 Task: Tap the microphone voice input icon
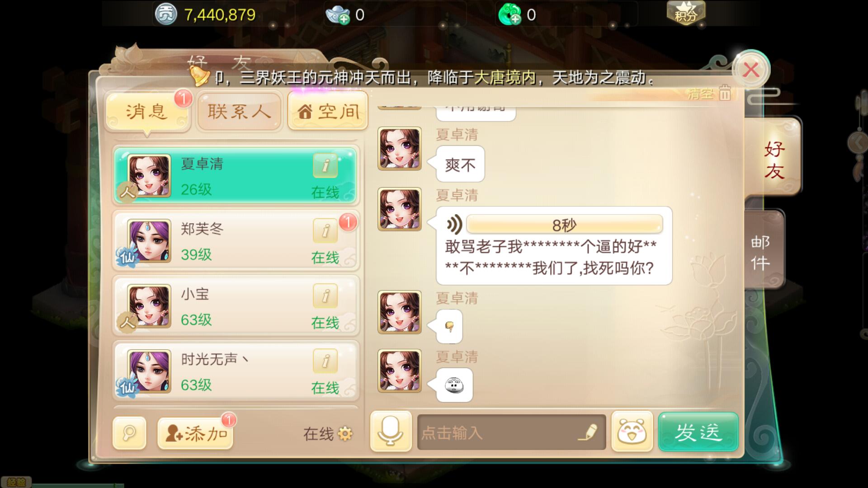[x=391, y=431]
